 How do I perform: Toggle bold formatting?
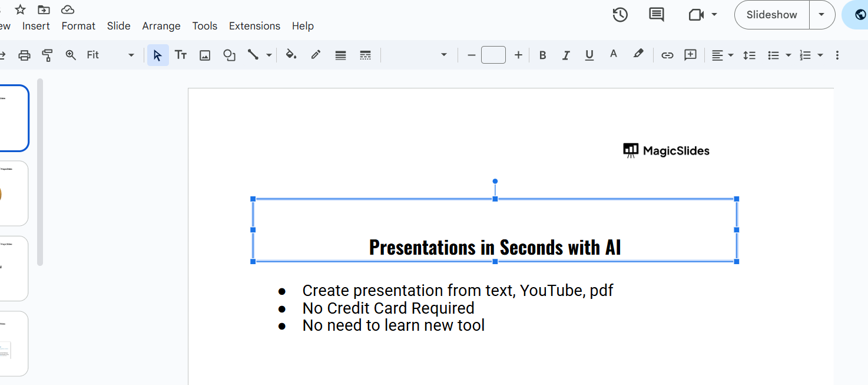(542, 55)
